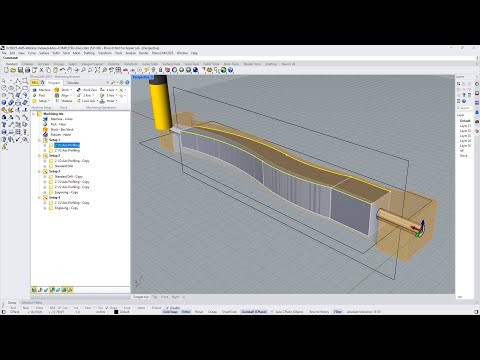Click the Cut scissors icon
480x360 pixels.
point(41,70)
